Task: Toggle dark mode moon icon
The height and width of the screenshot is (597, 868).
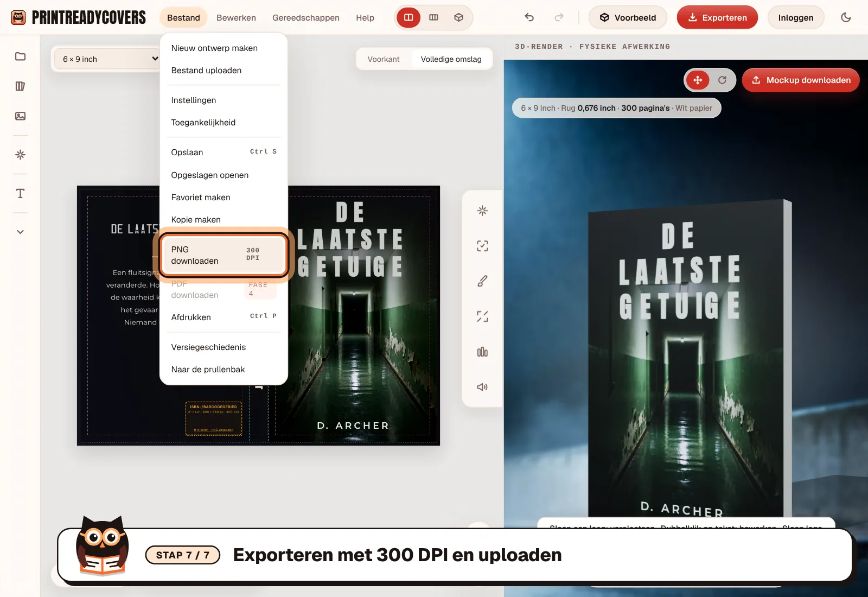Action: coord(846,18)
